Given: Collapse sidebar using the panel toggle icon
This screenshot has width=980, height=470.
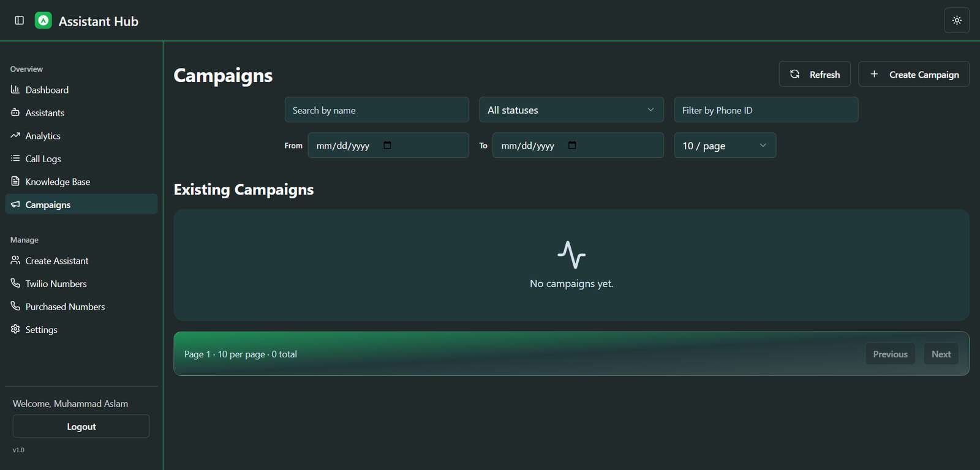Looking at the screenshot, I should pyautogui.click(x=20, y=21).
